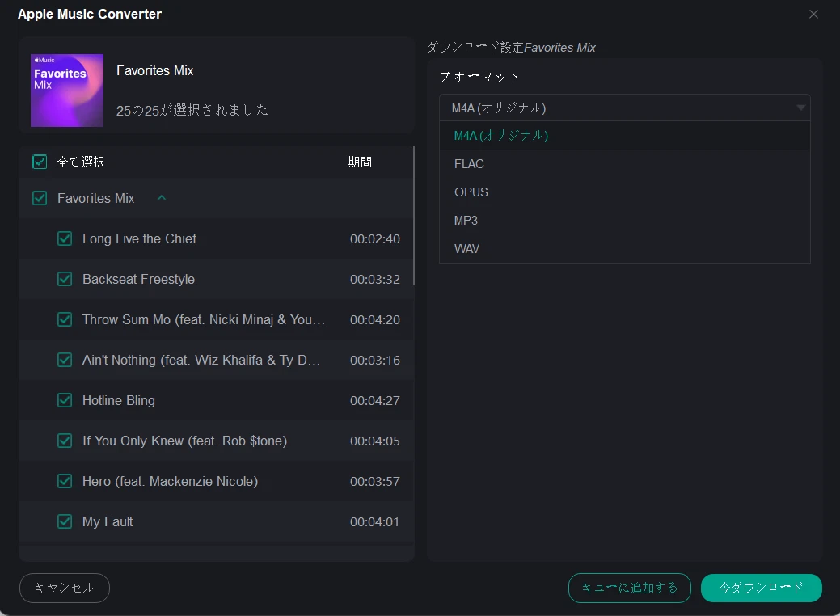Pick OPUS from the format list
The height and width of the screenshot is (616, 840).
point(625,192)
